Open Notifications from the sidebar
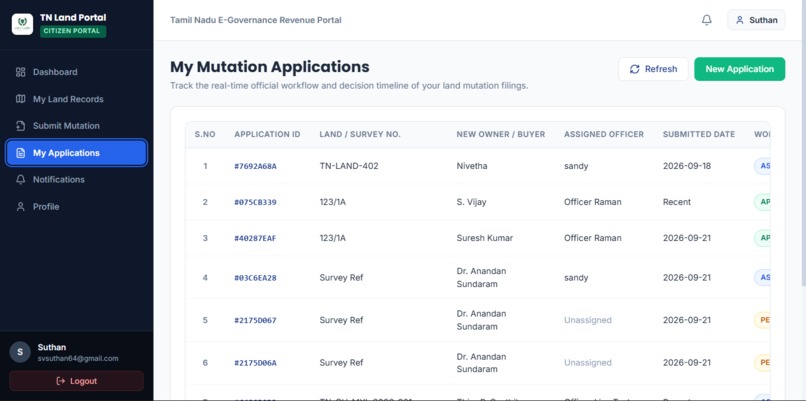The width and height of the screenshot is (806, 401). click(77, 179)
